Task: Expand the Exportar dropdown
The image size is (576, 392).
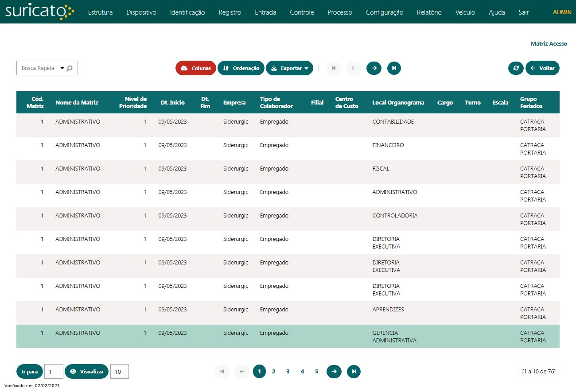Action: [x=289, y=68]
